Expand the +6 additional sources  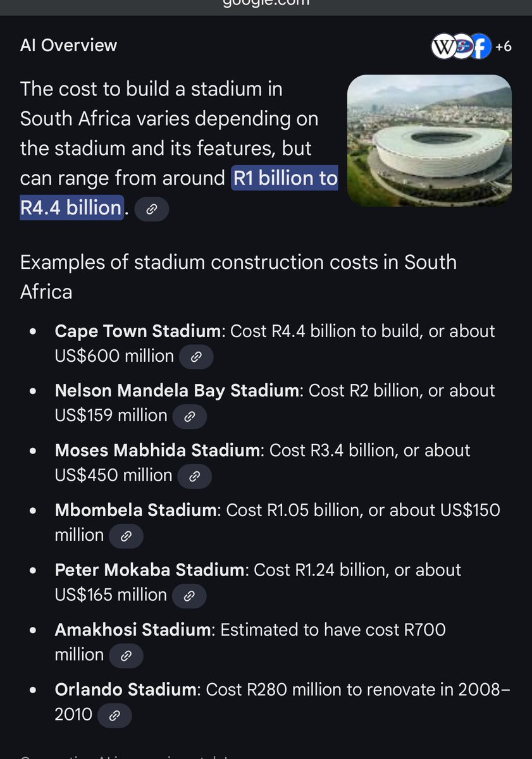click(502, 47)
